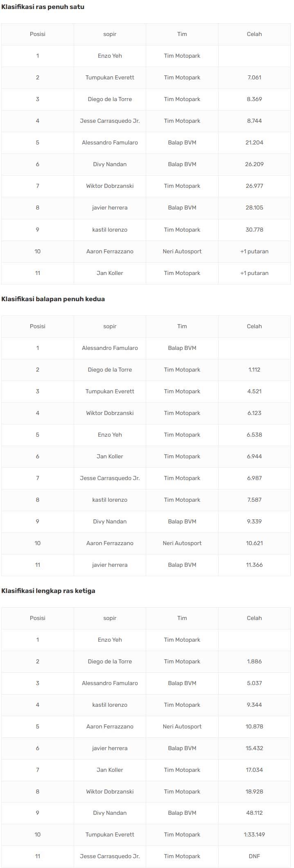The height and width of the screenshot is (868, 294).
Task: Click the 30.778 gap cell
Action: click(254, 230)
